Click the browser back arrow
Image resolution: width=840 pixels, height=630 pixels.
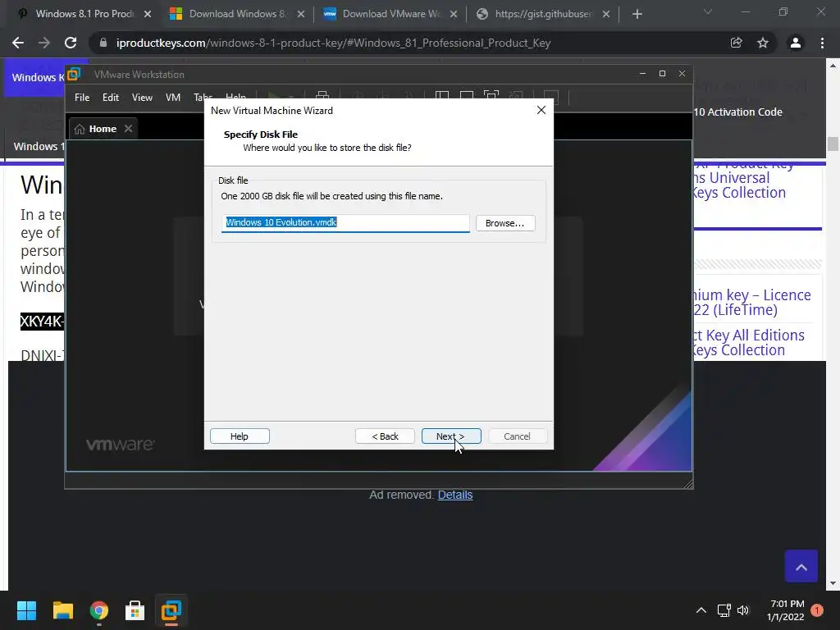pyautogui.click(x=18, y=43)
